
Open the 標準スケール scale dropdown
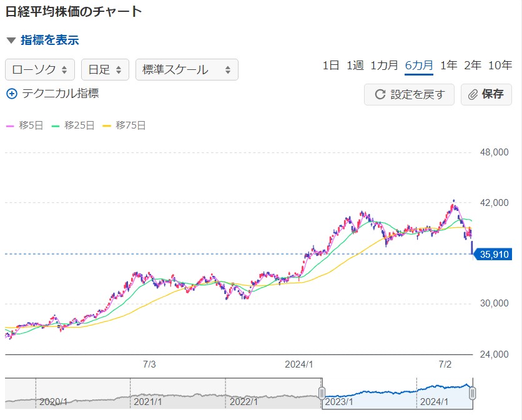pyautogui.click(x=187, y=70)
